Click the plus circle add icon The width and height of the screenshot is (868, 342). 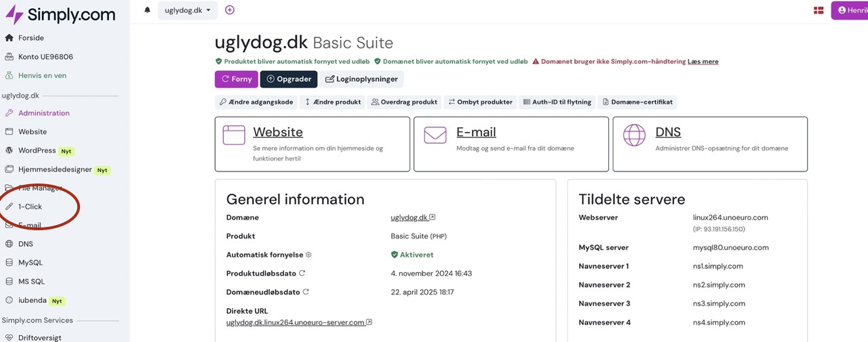pyautogui.click(x=229, y=10)
